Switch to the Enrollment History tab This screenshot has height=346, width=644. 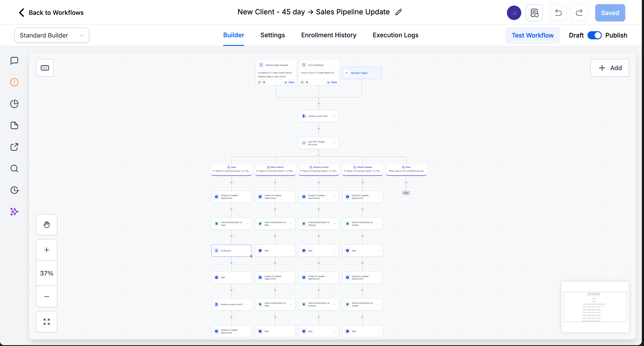329,35
